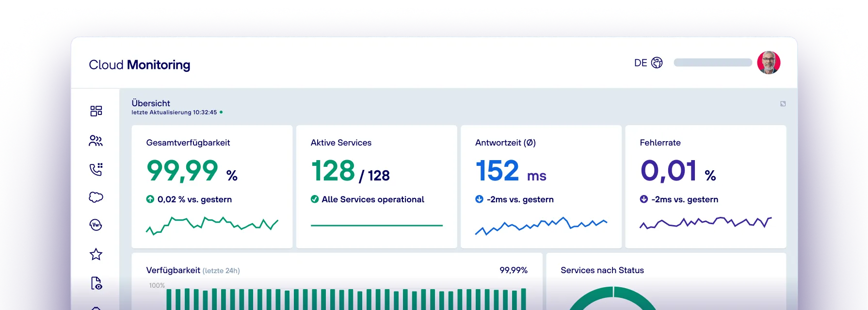Click the 100% axis label
868x310 pixels.
tap(157, 286)
